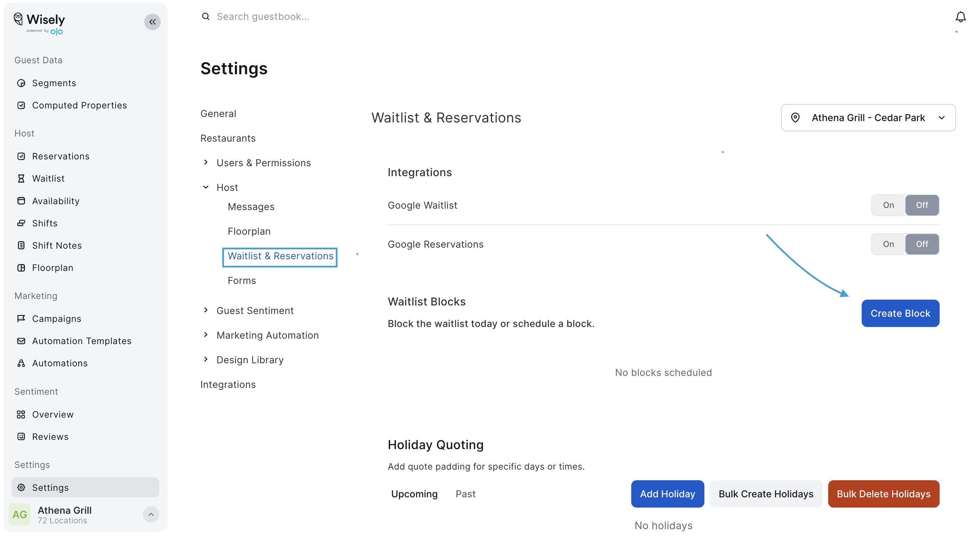Click the Settings gear icon
The image size is (980, 537).
click(21, 487)
